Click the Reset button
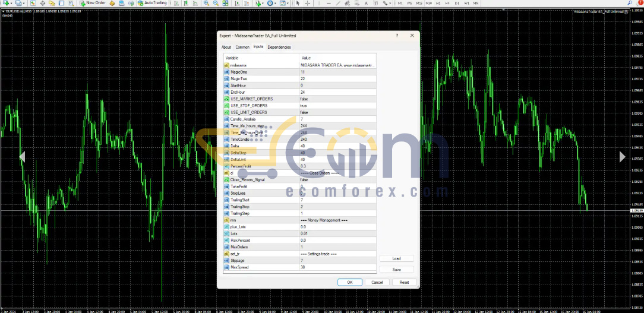The image size is (644, 313). point(404,282)
